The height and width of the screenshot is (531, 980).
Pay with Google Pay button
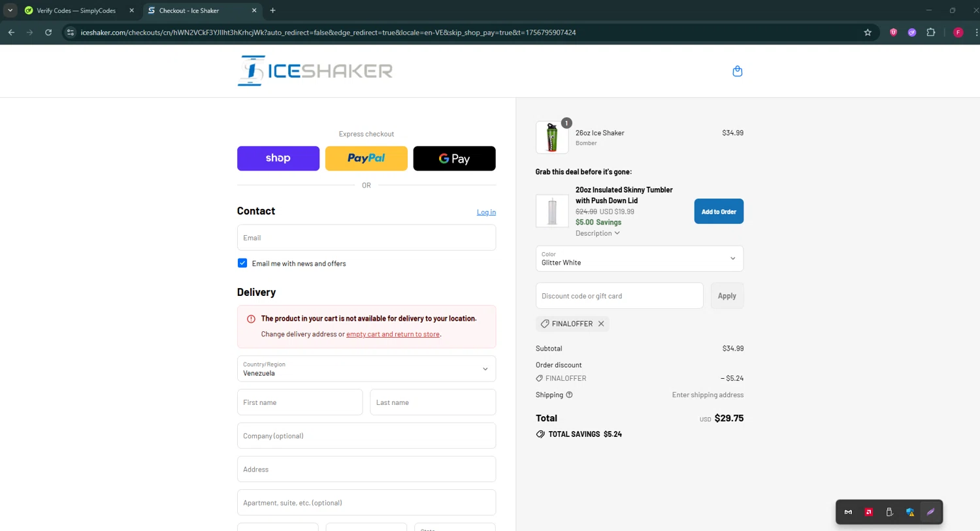(455, 159)
